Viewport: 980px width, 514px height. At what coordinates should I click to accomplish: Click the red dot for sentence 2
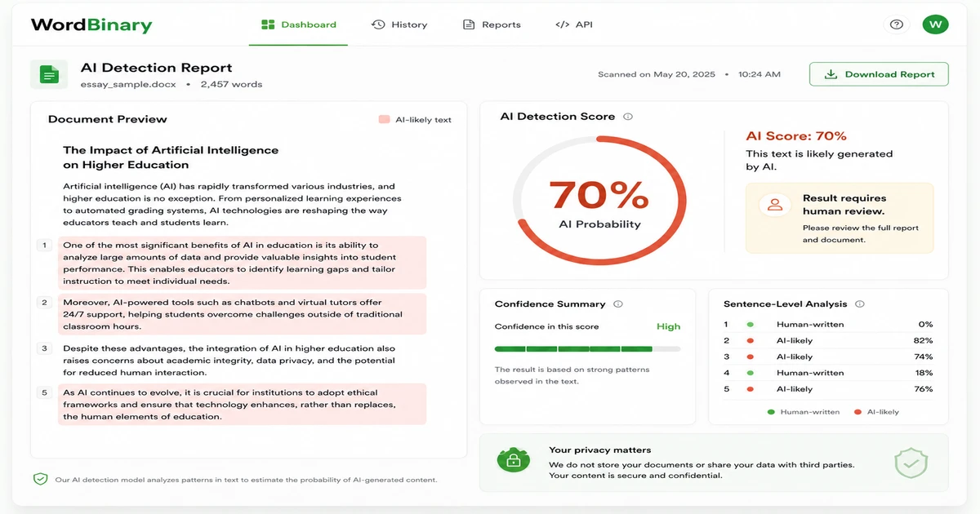point(750,340)
